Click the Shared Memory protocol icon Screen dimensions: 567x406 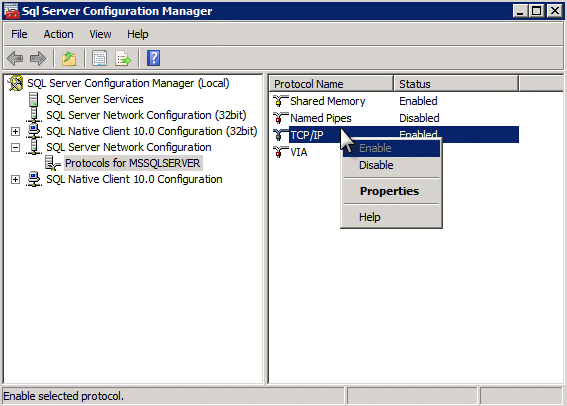(280, 101)
